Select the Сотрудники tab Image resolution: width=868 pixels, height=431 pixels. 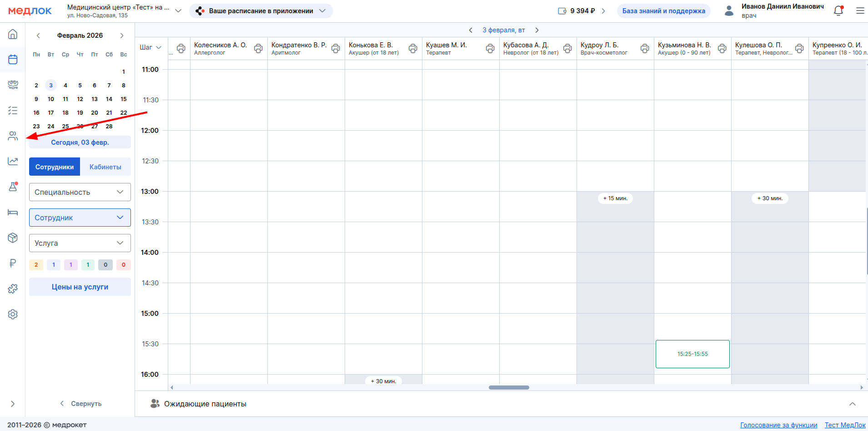[x=55, y=167]
